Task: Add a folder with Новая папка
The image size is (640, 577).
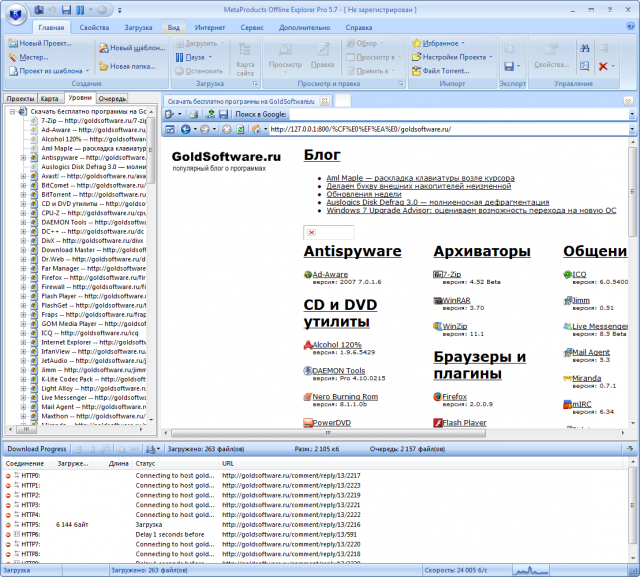Action: [127, 66]
